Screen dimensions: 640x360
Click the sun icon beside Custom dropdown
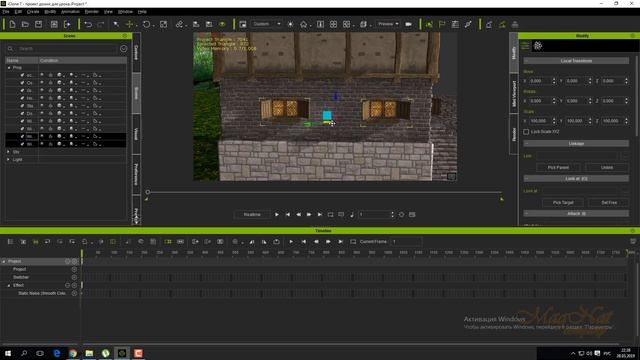click(x=290, y=24)
